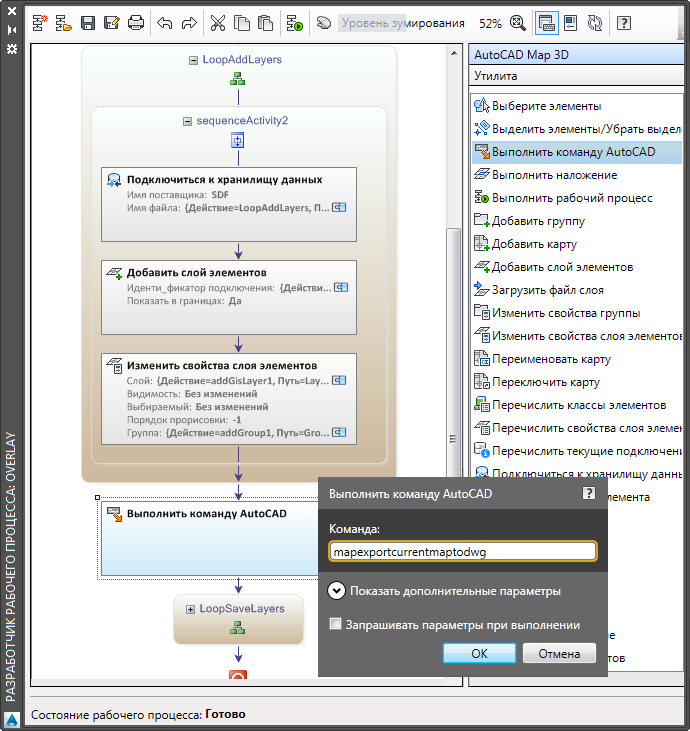Viewport: 690px width, 731px height.
Task: Select Перечислить свойства слоя элементов activity
Action: click(577, 428)
